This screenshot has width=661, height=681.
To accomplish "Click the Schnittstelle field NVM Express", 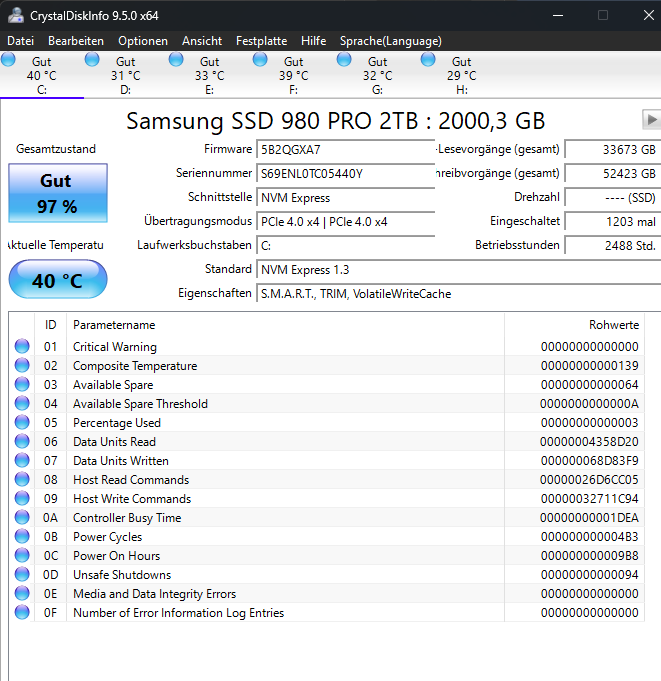I will point(346,198).
